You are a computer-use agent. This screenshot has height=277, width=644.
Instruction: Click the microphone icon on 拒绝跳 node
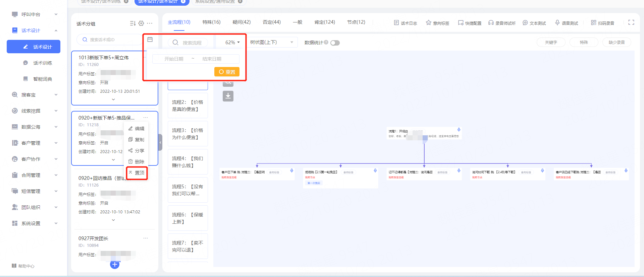pyautogui.click(x=375, y=170)
